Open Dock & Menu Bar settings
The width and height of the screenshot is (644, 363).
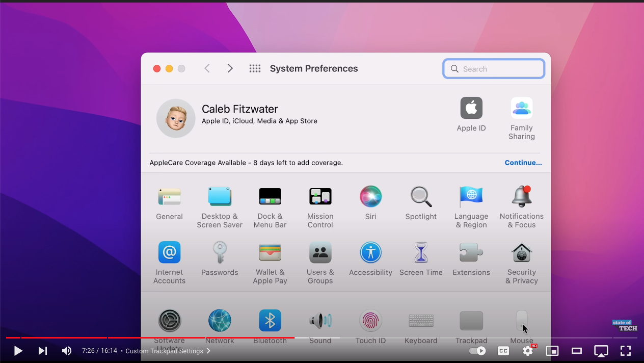click(x=270, y=207)
